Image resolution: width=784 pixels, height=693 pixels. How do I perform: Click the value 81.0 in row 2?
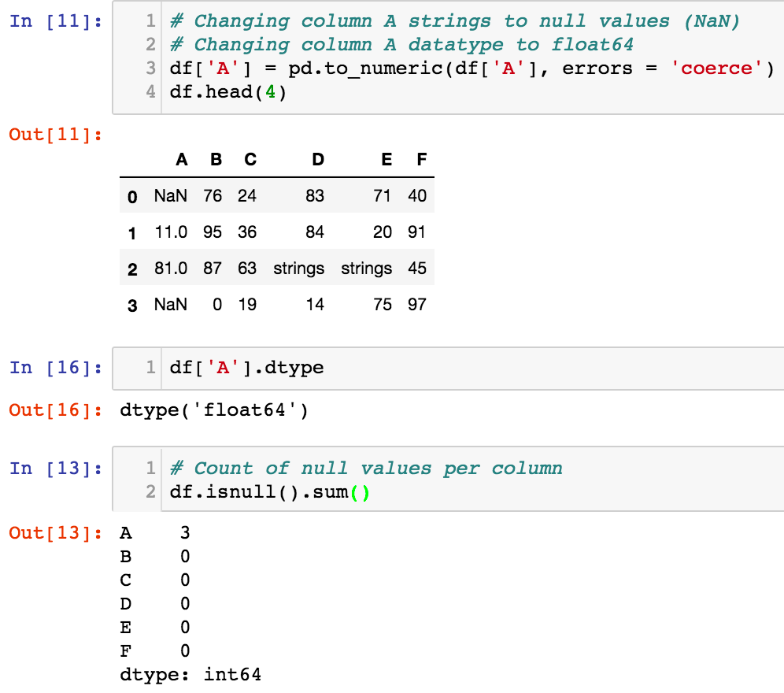coord(170,268)
